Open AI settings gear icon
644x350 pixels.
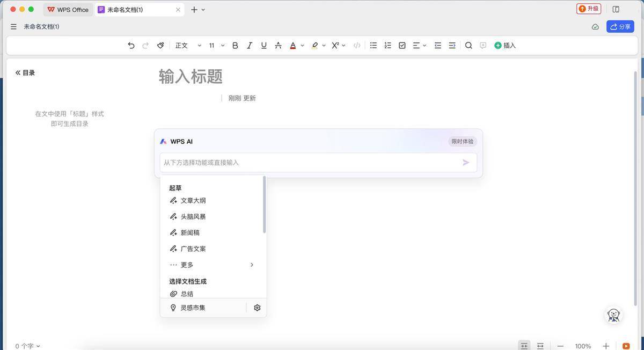point(257,308)
